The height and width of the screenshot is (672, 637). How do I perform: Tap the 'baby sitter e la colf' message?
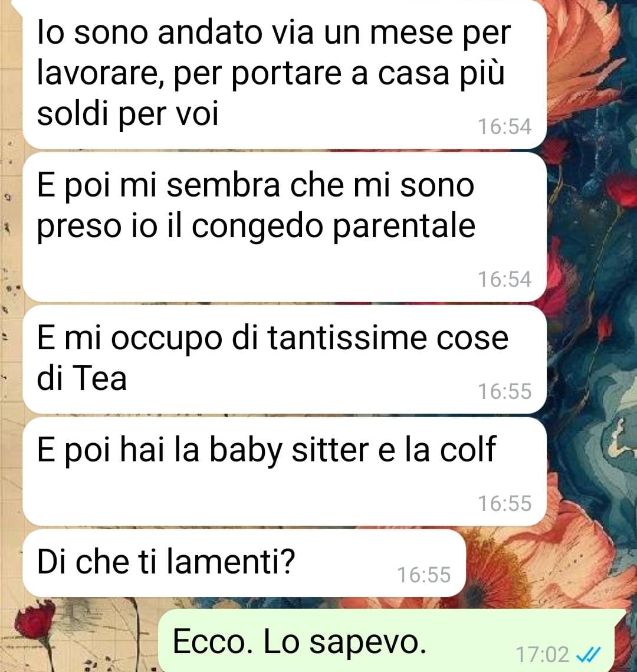284,471
